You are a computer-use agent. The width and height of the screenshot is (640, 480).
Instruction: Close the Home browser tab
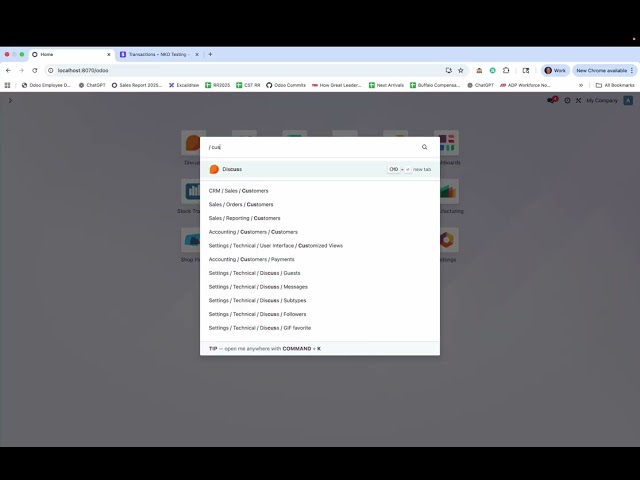click(109, 54)
